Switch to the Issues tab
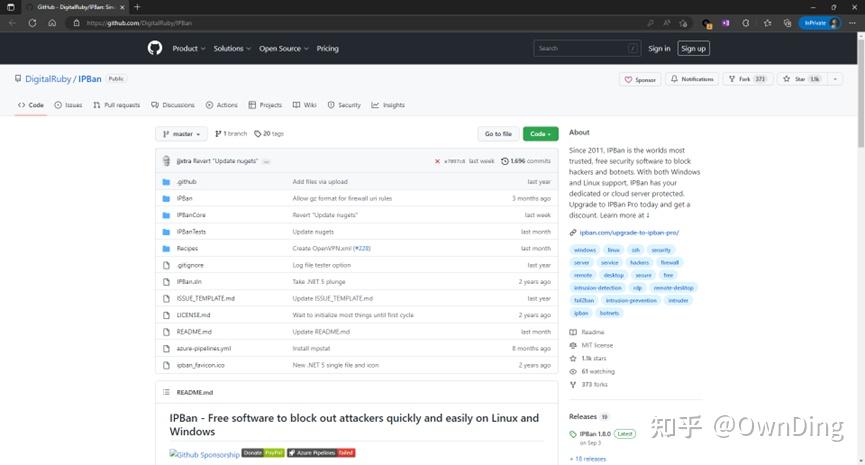 pyautogui.click(x=68, y=105)
